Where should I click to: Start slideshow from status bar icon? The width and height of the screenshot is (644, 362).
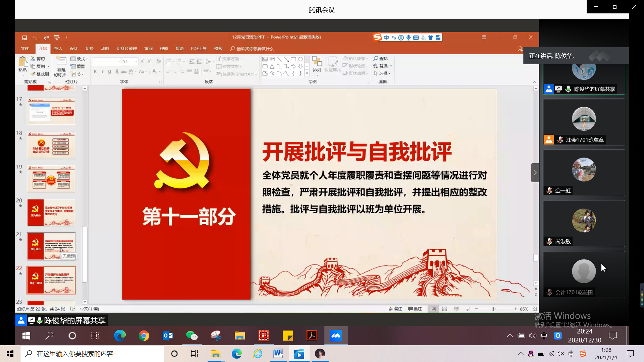[467, 309]
